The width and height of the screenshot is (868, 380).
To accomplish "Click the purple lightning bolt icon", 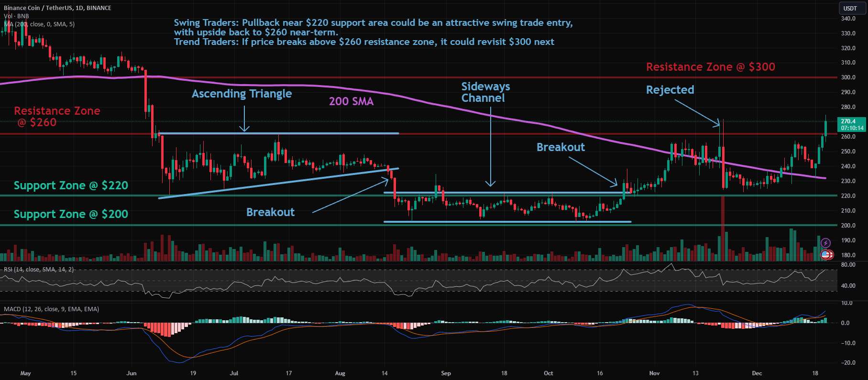I will [x=826, y=243].
